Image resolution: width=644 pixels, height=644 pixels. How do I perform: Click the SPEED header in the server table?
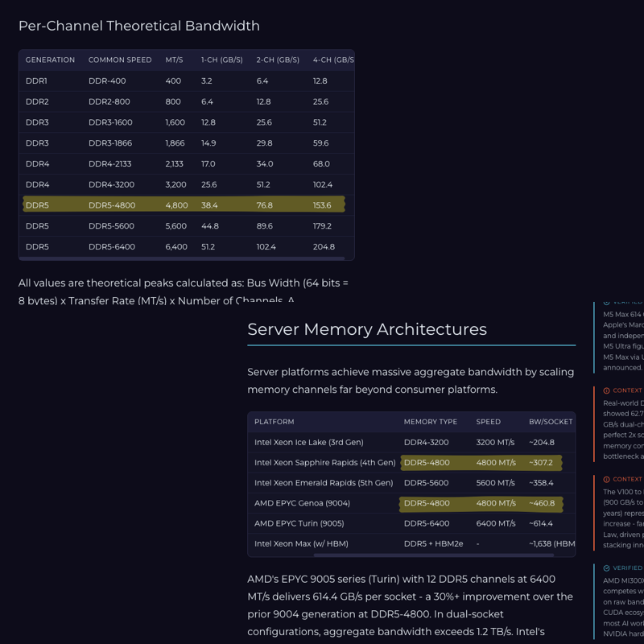[488, 422]
